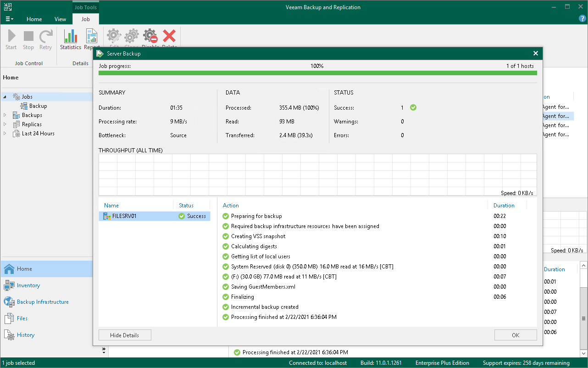This screenshot has height=368, width=588.
Task: Click the red Delete job icon
Action: 169,36
